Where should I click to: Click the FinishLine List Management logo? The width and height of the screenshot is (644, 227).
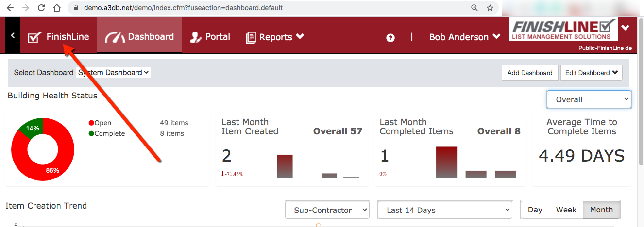[x=563, y=30]
